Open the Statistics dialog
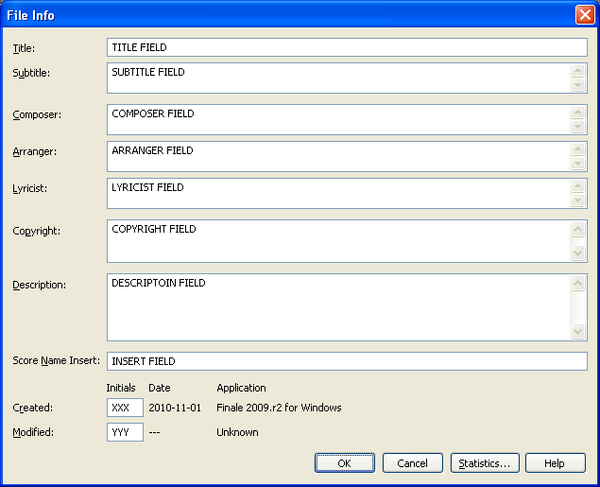 (484, 463)
